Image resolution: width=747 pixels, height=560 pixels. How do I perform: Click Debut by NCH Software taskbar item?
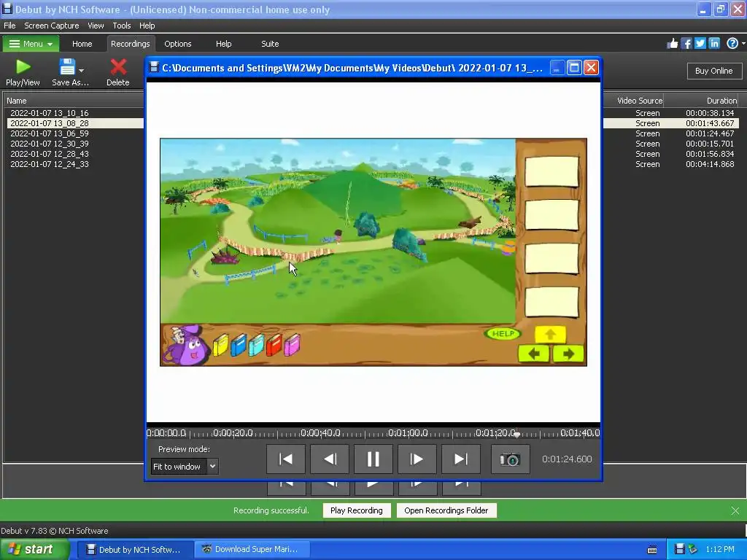click(x=135, y=550)
